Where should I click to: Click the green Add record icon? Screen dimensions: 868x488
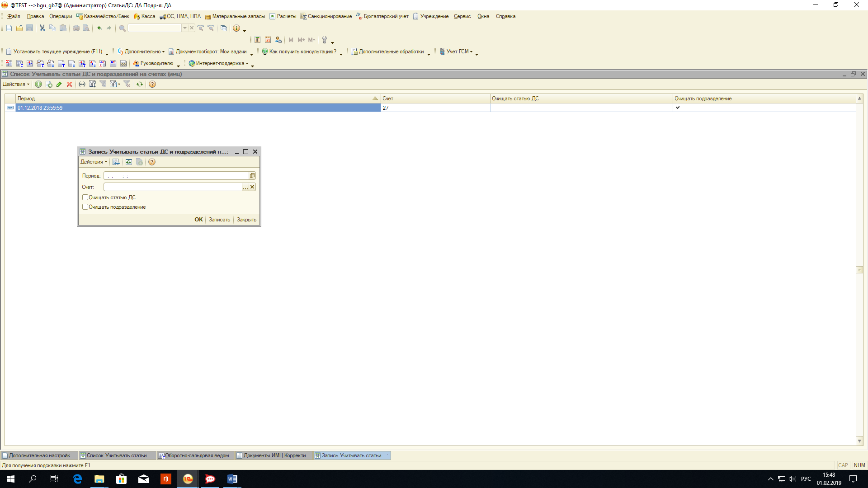tap(38, 84)
